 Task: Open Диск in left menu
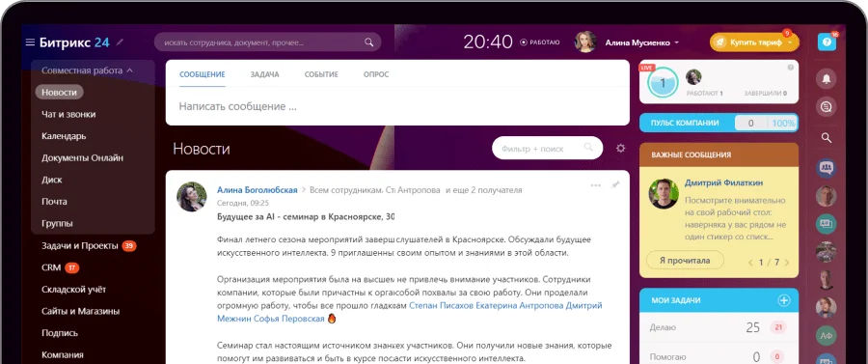point(52,180)
